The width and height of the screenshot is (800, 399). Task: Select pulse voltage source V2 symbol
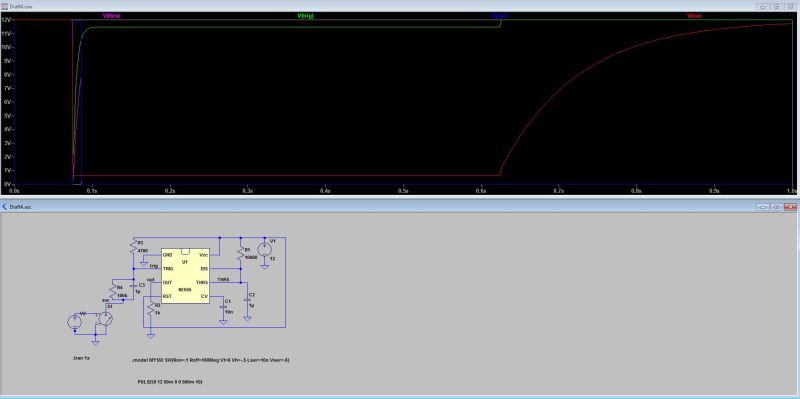pyautogui.click(x=75, y=322)
